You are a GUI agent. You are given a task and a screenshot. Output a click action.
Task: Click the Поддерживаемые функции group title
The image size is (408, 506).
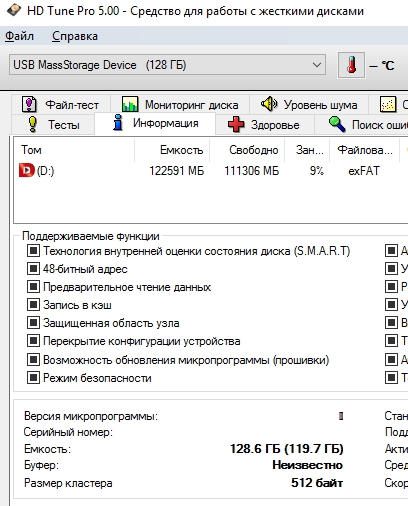click(x=91, y=236)
